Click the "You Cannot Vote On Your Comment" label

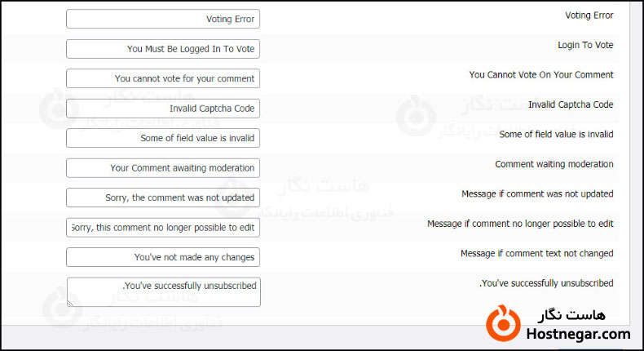pos(541,74)
